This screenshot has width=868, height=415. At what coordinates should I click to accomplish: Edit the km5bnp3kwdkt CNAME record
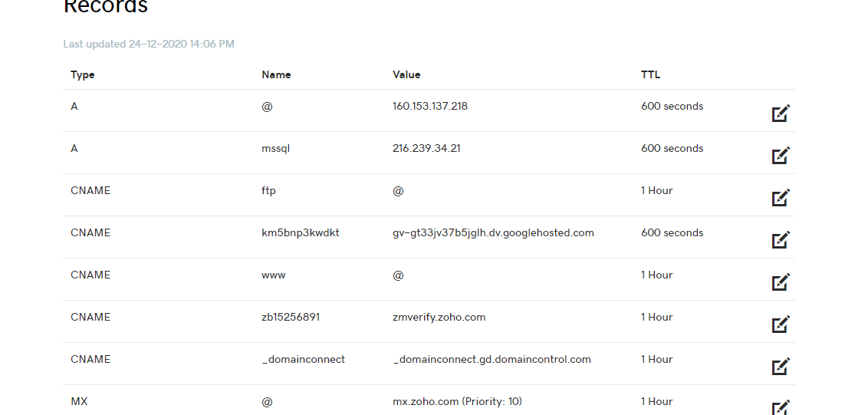coord(781,239)
